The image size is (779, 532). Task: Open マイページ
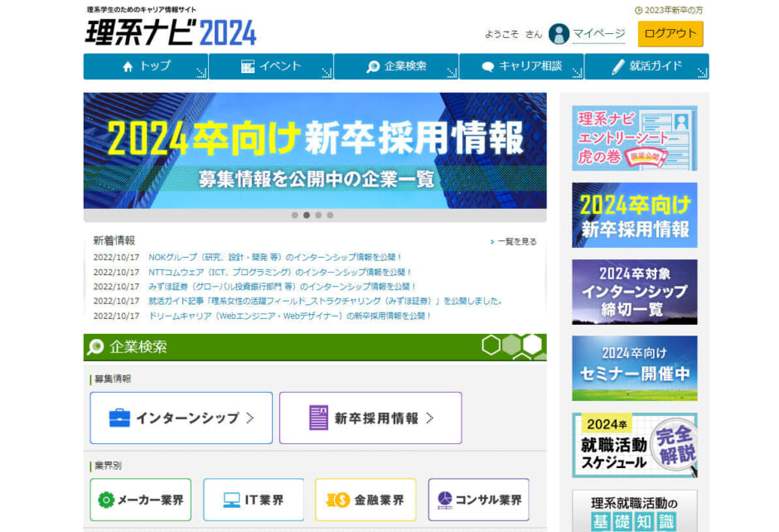click(598, 33)
